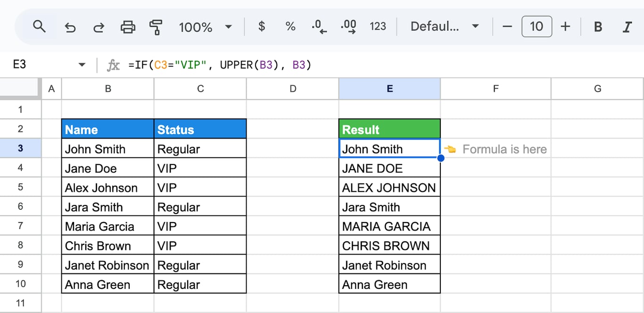This screenshot has width=644, height=313.
Task: Format as percent
Action: (x=290, y=27)
